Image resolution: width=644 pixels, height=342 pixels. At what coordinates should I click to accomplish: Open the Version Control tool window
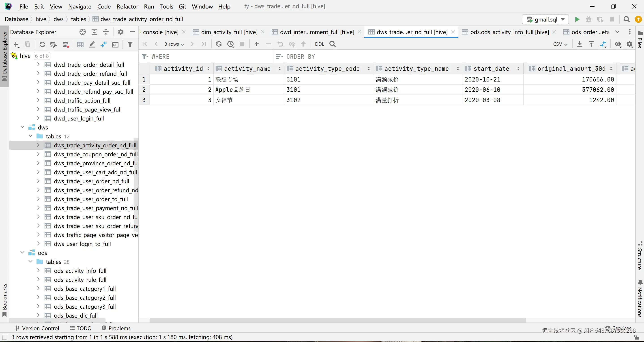coord(37,328)
